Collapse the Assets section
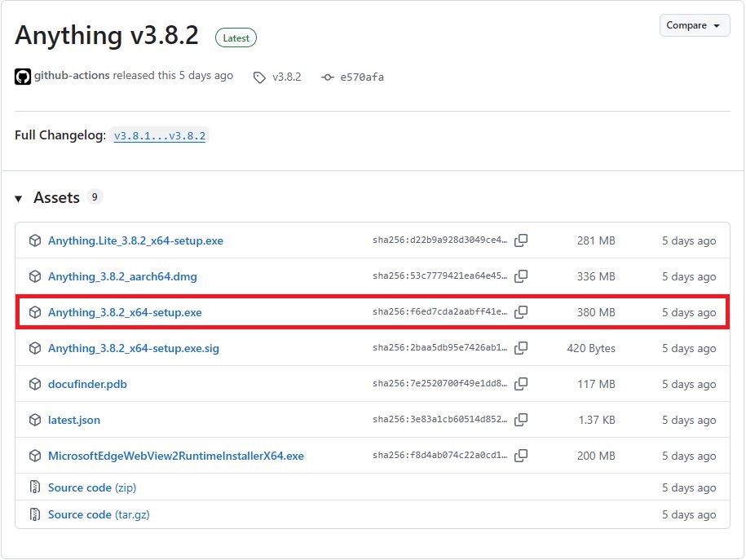Image resolution: width=746 pixels, height=560 pixels. (19, 198)
